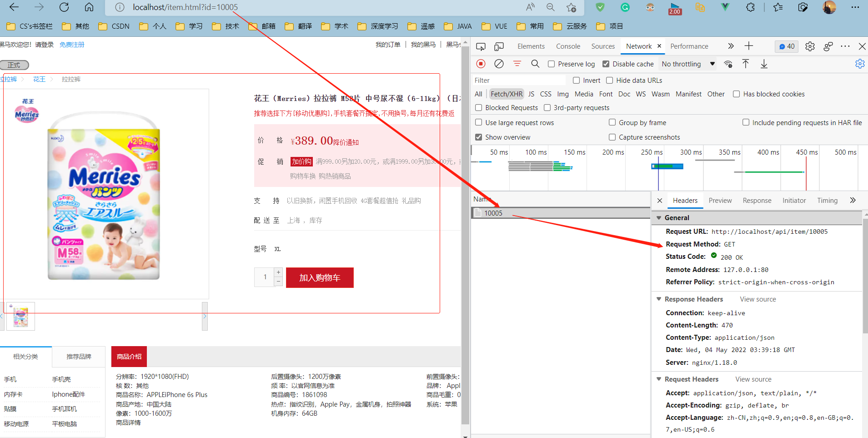The width and height of the screenshot is (868, 438).
Task: Add a new DevTools tool tab
Action: tap(749, 46)
